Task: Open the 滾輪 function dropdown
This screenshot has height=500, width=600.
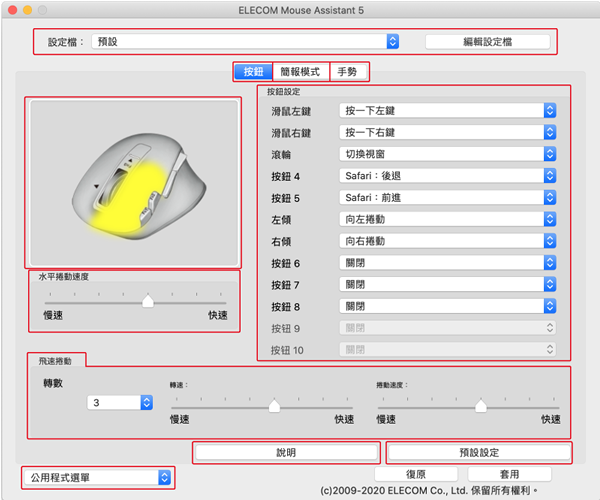Action: [x=447, y=154]
